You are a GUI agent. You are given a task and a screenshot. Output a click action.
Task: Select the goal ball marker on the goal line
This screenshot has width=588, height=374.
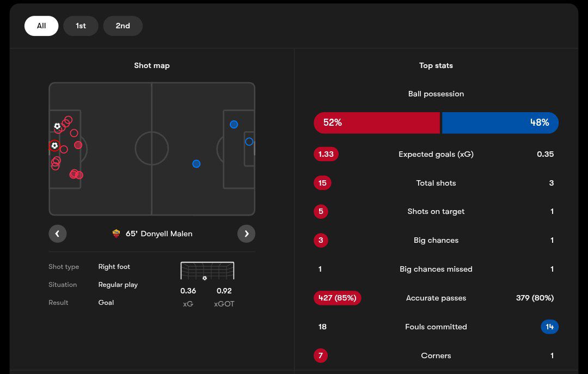point(54,146)
